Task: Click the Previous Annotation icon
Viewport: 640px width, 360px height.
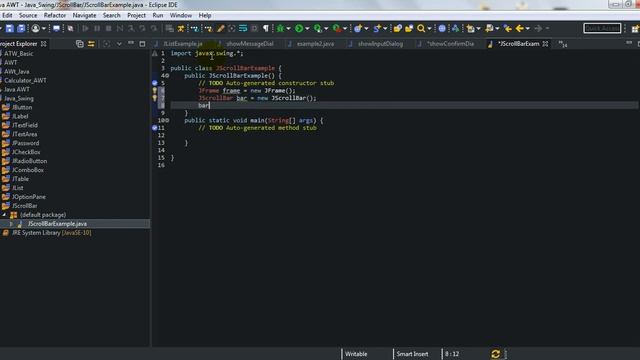Action: 489,28
